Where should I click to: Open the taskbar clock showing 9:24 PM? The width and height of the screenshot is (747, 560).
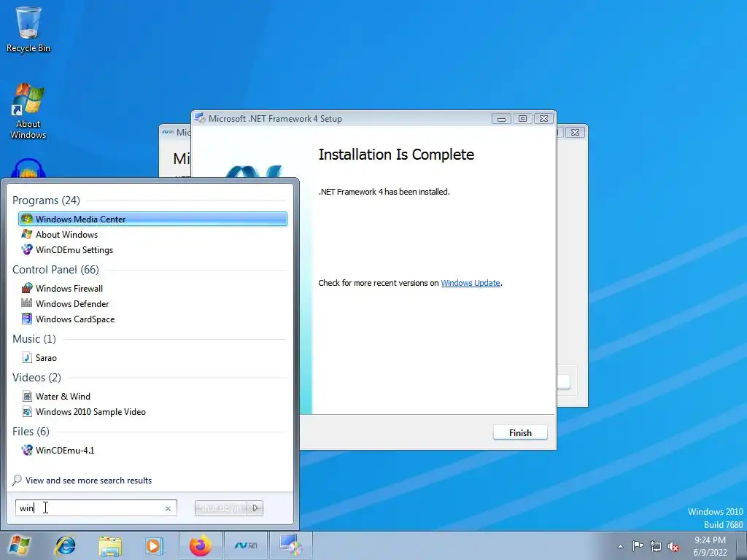tap(710, 546)
